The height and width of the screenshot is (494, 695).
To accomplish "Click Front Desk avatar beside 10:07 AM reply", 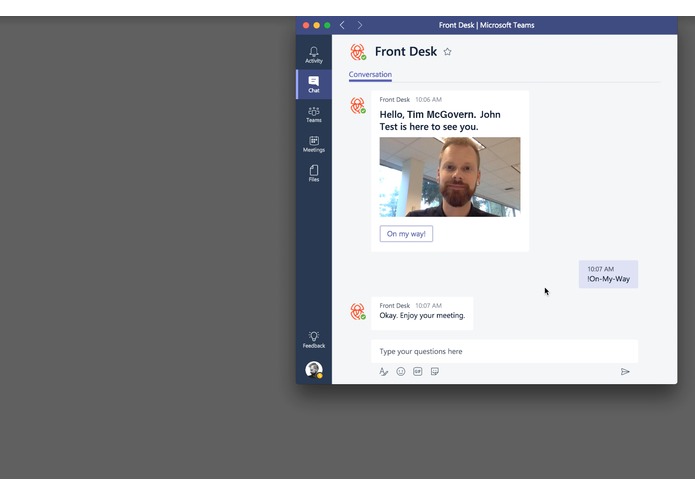I will [358, 312].
